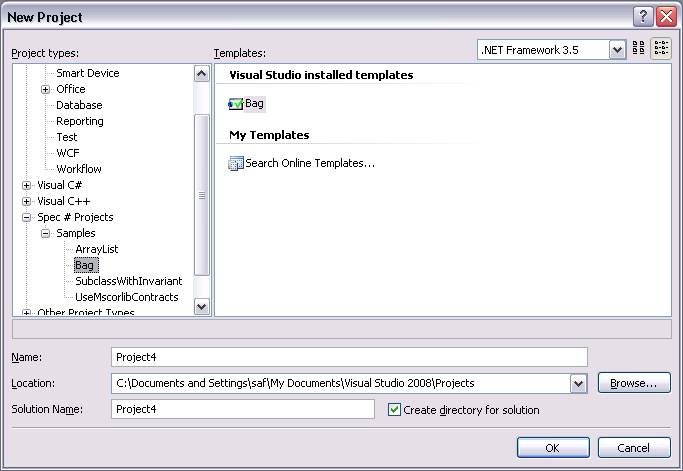Viewport: 683px width, 471px height.
Task: Select the Bag template icon
Action: [x=236, y=104]
